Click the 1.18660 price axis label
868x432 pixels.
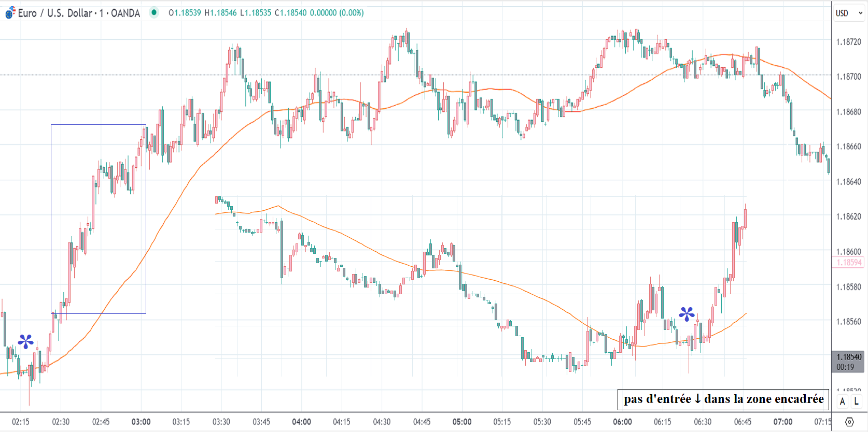[848, 147]
